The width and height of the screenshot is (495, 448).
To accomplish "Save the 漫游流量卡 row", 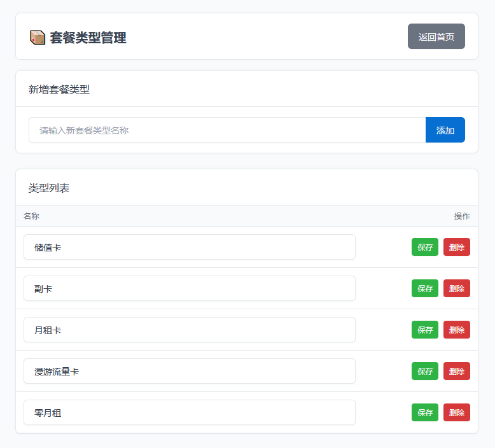I will tap(424, 371).
